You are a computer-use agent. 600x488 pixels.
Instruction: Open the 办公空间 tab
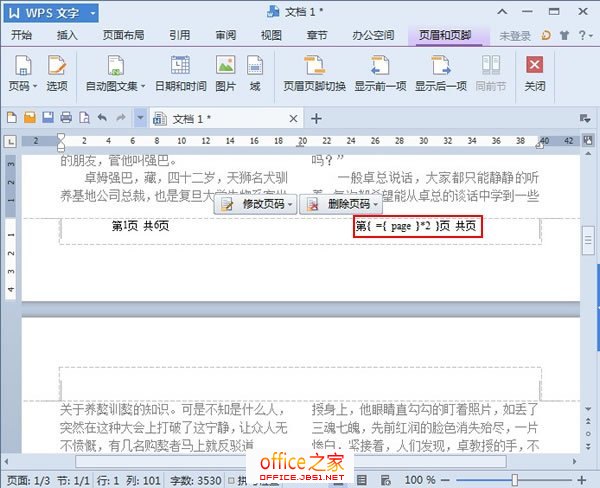[373, 35]
